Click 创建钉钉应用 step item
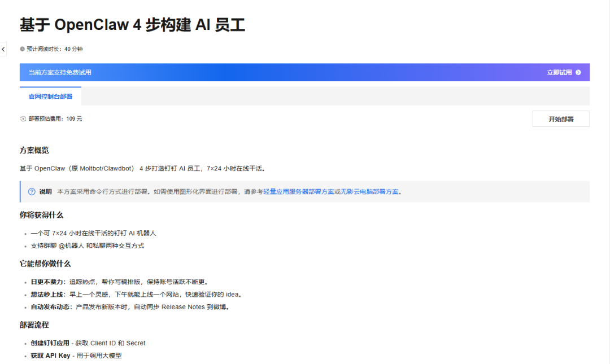Screen dimensions: 610x364 coord(88,343)
